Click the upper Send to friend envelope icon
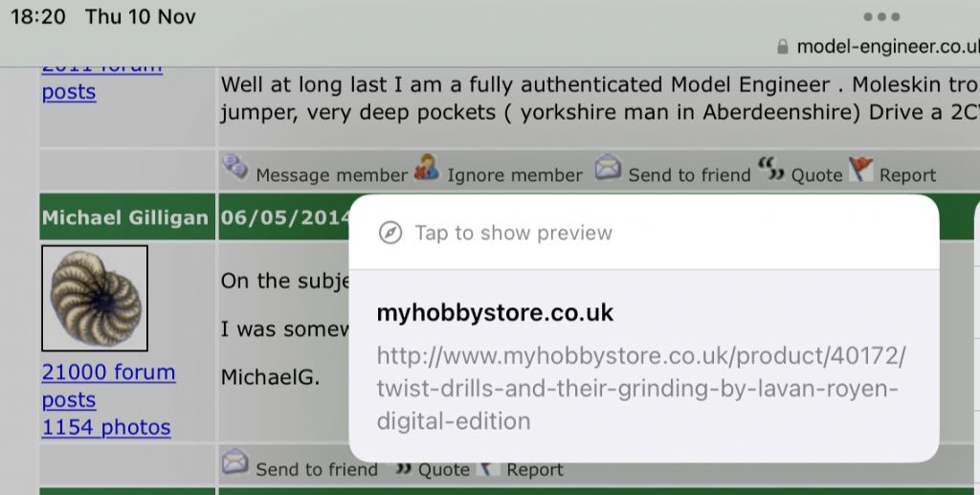Image resolution: width=980 pixels, height=495 pixels. click(x=608, y=167)
